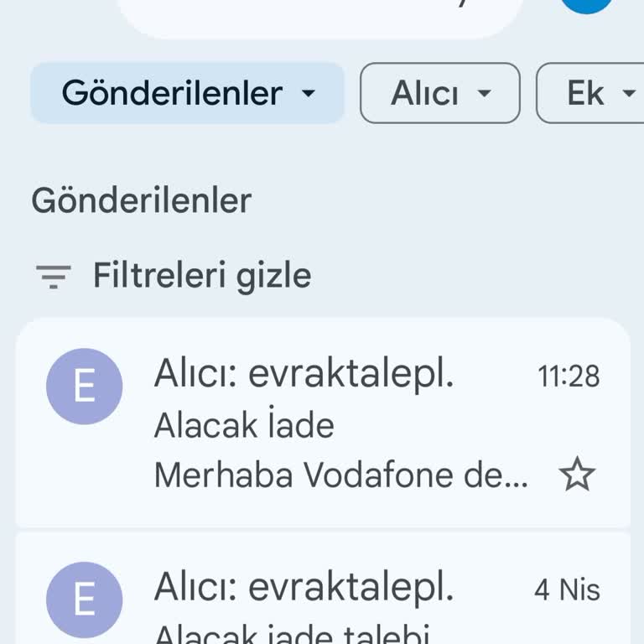Open the email with subject "Alacak İade"
The height and width of the screenshot is (644, 644).
click(x=244, y=426)
